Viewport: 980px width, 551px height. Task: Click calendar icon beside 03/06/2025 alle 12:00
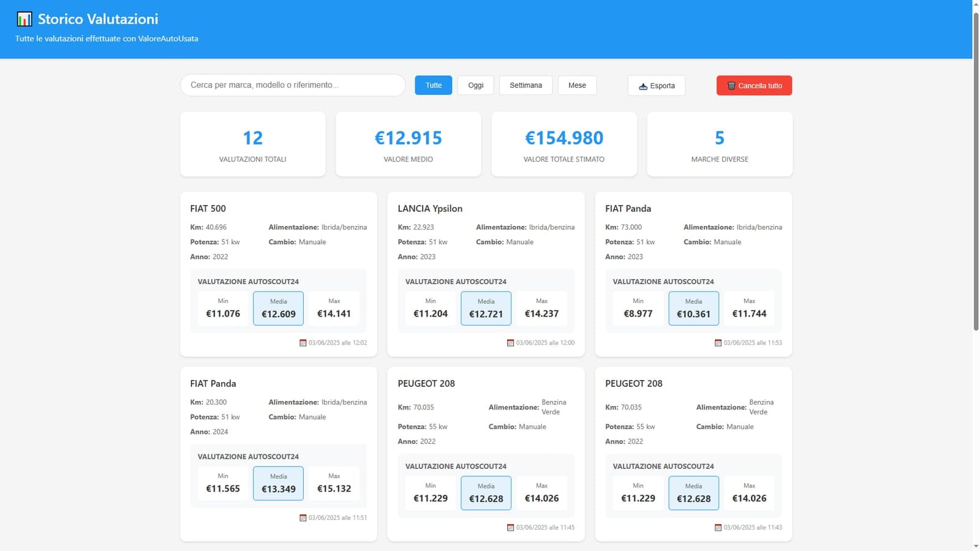510,343
